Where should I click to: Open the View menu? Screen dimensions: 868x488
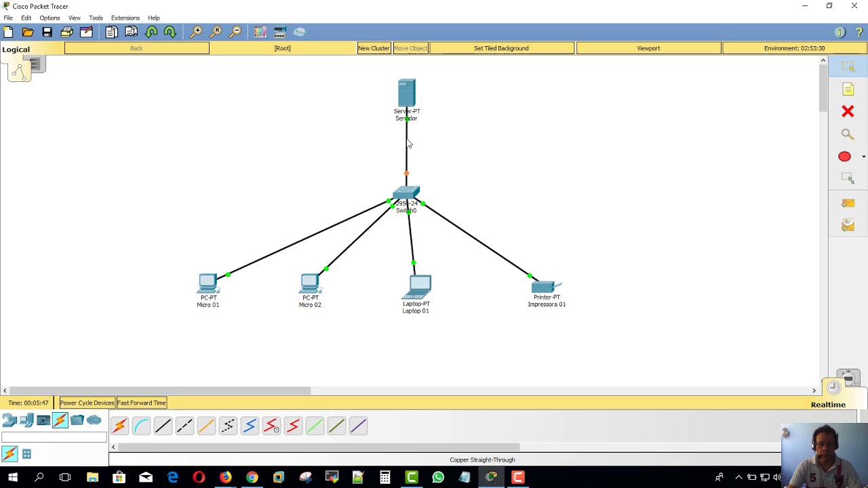[74, 18]
